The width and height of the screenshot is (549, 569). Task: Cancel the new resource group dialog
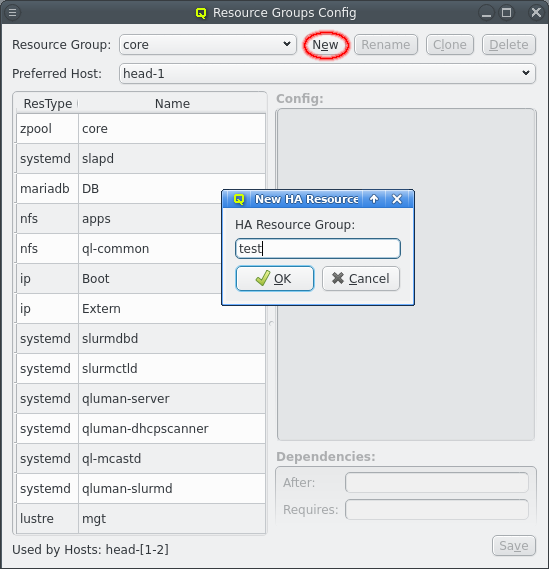[361, 278]
